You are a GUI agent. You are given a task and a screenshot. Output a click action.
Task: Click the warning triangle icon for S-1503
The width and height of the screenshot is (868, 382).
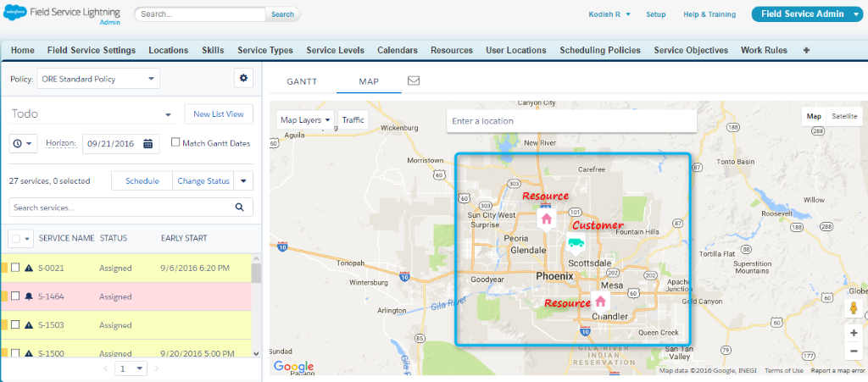pos(29,325)
